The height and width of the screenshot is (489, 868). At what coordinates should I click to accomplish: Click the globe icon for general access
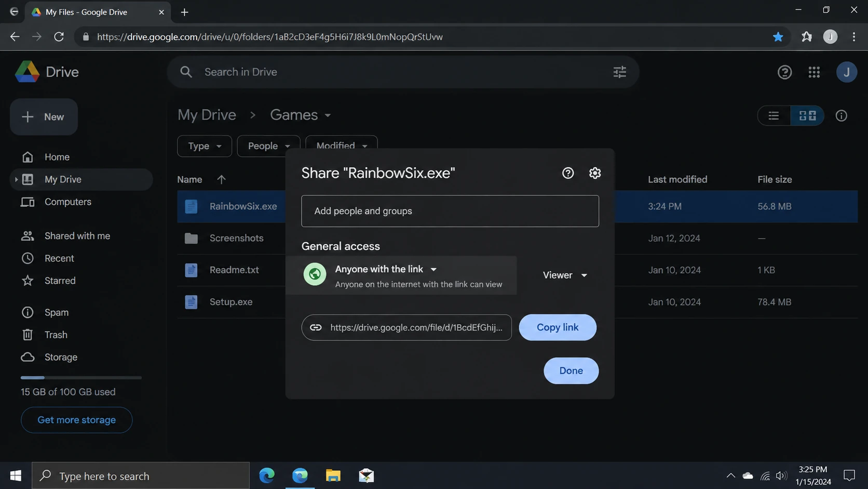tap(315, 274)
